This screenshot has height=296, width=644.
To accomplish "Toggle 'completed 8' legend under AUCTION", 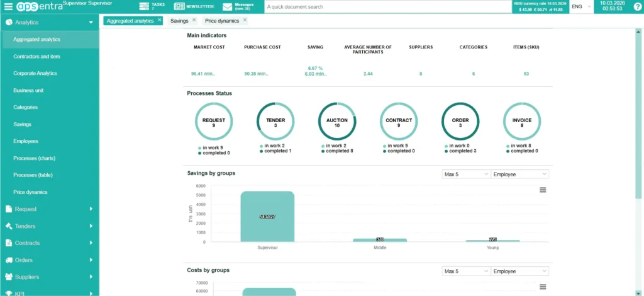I will point(337,151).
